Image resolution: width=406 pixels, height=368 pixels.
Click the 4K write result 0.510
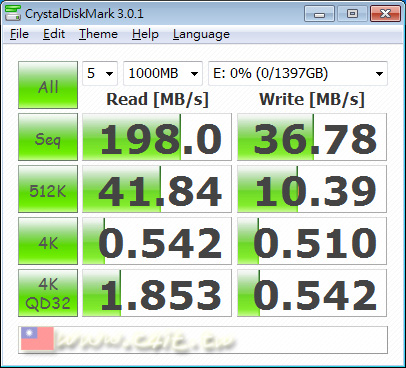pos(312,241)
